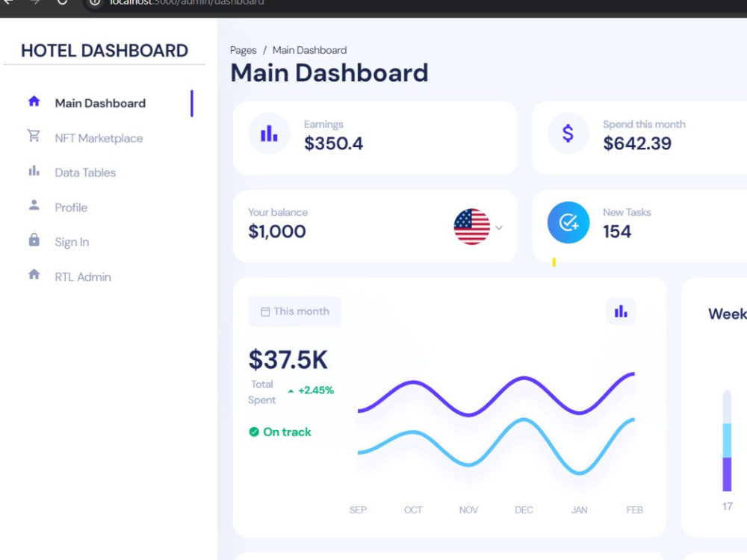Click the Spend this month label
Screen dimensions: 747x560
[644, 124]
